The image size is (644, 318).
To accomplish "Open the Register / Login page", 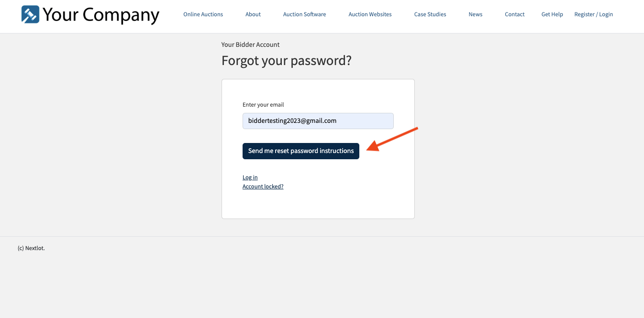I will coord(594,14).
